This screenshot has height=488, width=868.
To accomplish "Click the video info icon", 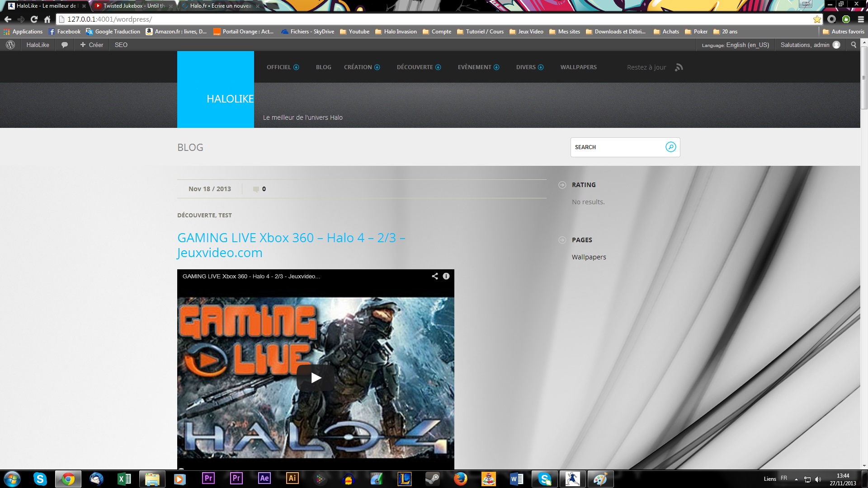I will (446, 276).
